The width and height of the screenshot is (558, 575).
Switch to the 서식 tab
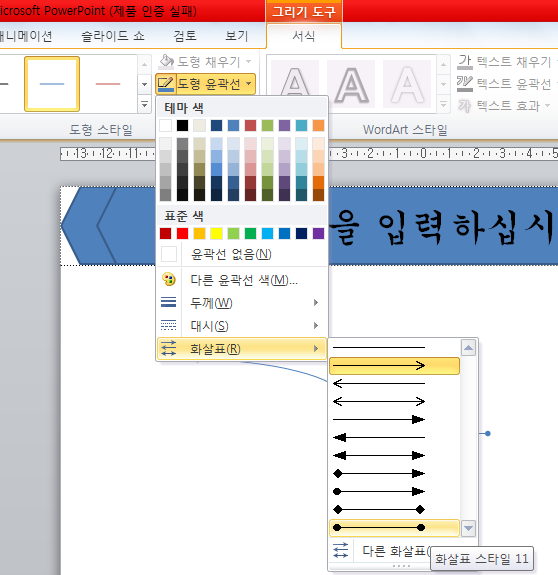pyautogui.click(x=304, y=36)
